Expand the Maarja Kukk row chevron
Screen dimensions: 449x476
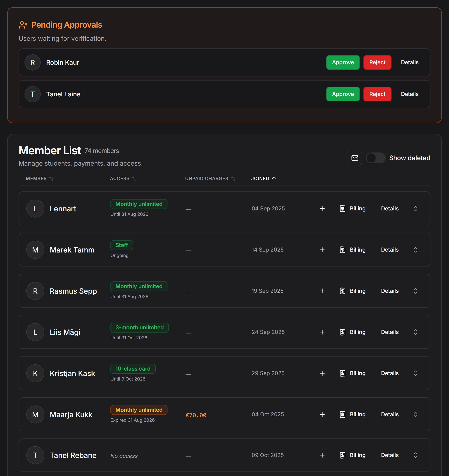pyautogui.click(x=415, y=414)
